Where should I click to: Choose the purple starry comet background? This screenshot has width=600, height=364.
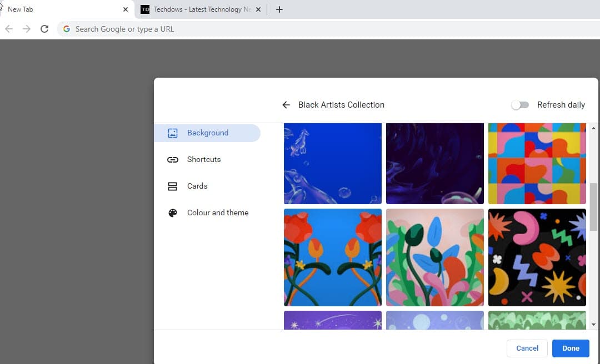click(x=333, y=320)
